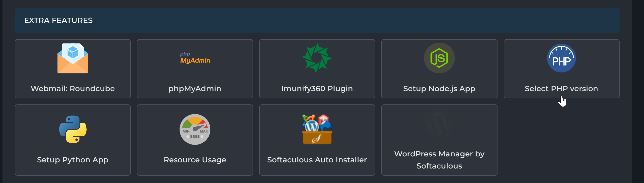View "Resource Usage" text label
The height and width of the screenshot is (183, 644).
click(195, 160)
